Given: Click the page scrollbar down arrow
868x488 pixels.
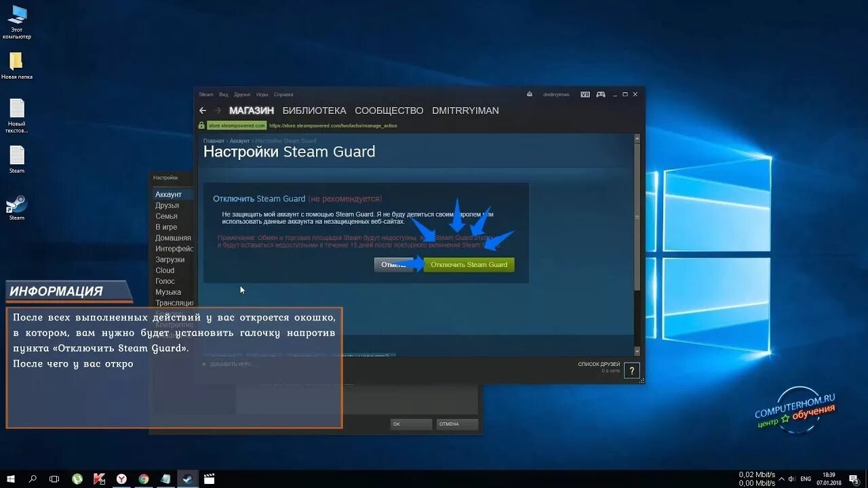Looking at the screenshot, I should click(637, 351).
